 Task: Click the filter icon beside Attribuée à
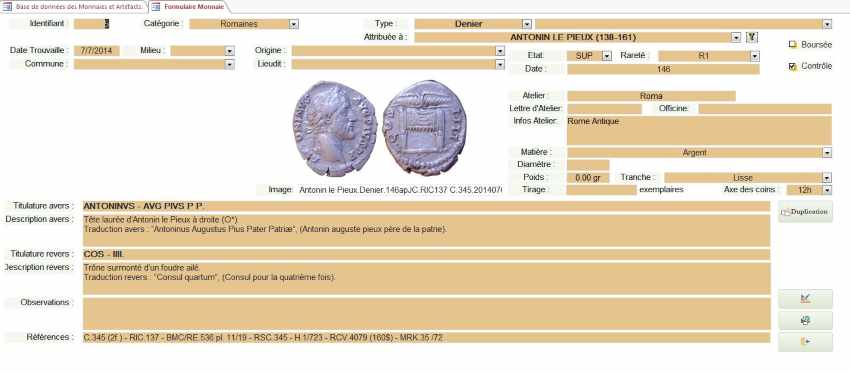click(x=752, y=37)
